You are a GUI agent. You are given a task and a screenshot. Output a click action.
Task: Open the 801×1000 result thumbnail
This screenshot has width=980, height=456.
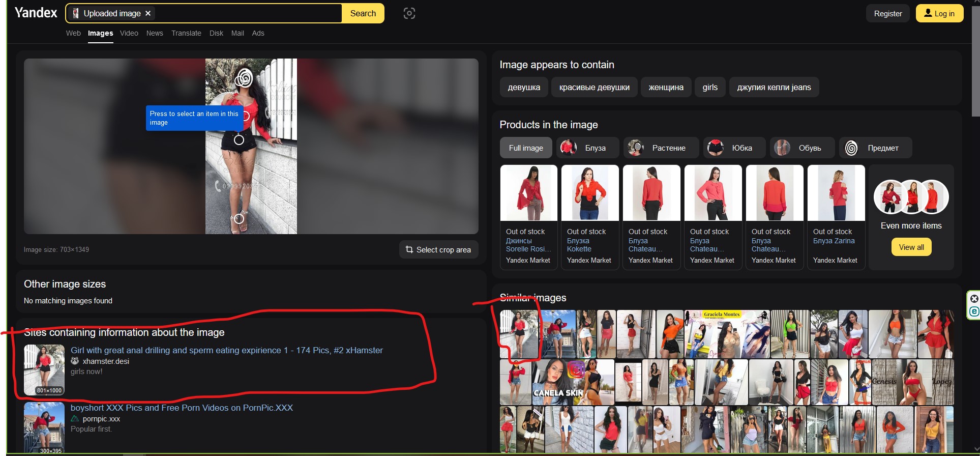point(44,370)
